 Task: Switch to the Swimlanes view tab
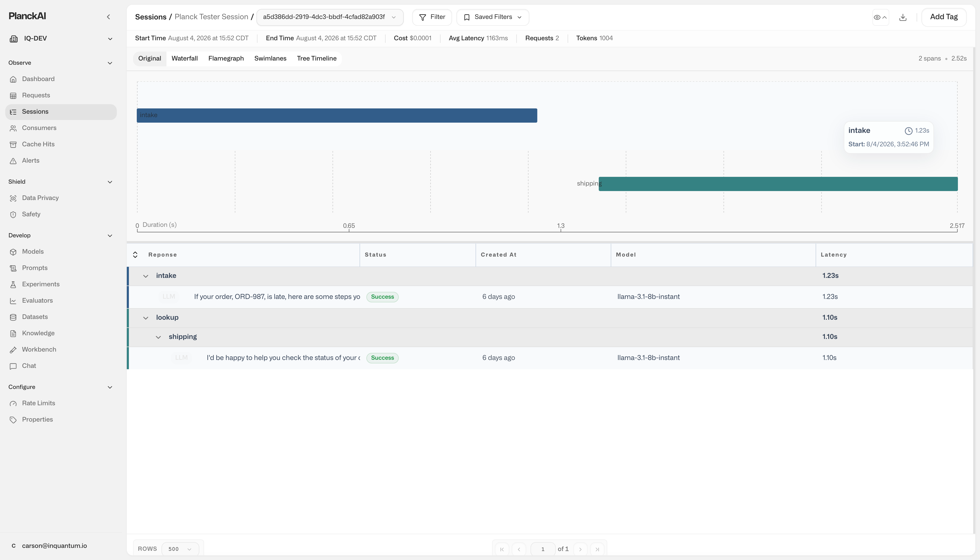point(270,58)
